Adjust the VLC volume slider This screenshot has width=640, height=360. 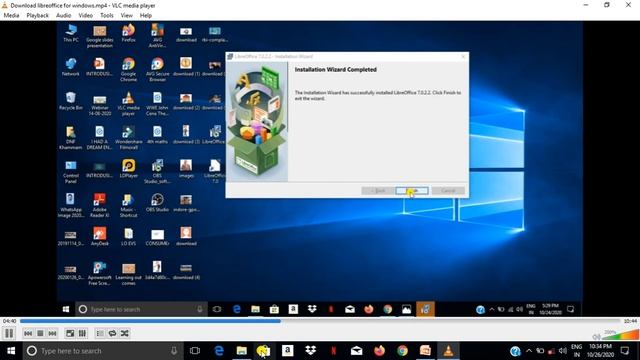click(620, 335)
